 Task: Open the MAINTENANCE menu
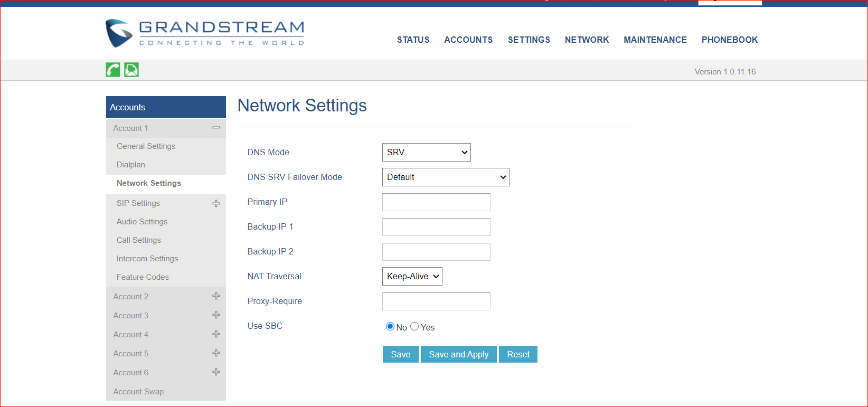[655, 40]
